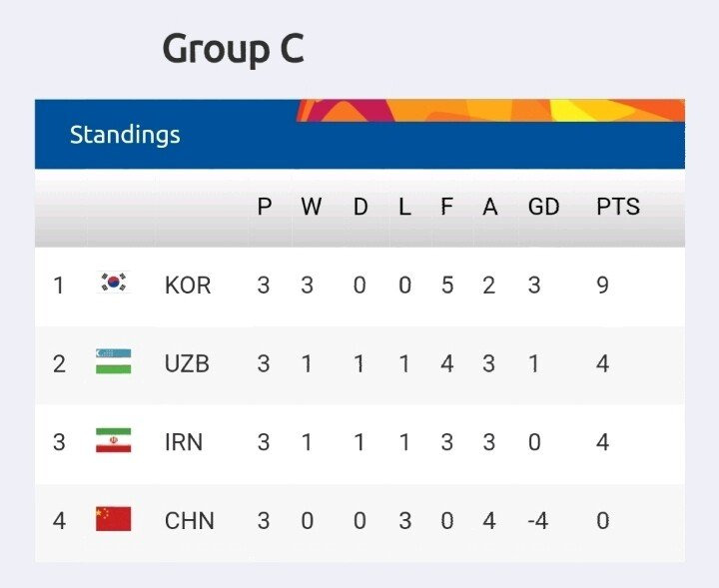Screen dimensions: 719x588
Task: Click the China flag icon
Action: click(x=113, y=519)
